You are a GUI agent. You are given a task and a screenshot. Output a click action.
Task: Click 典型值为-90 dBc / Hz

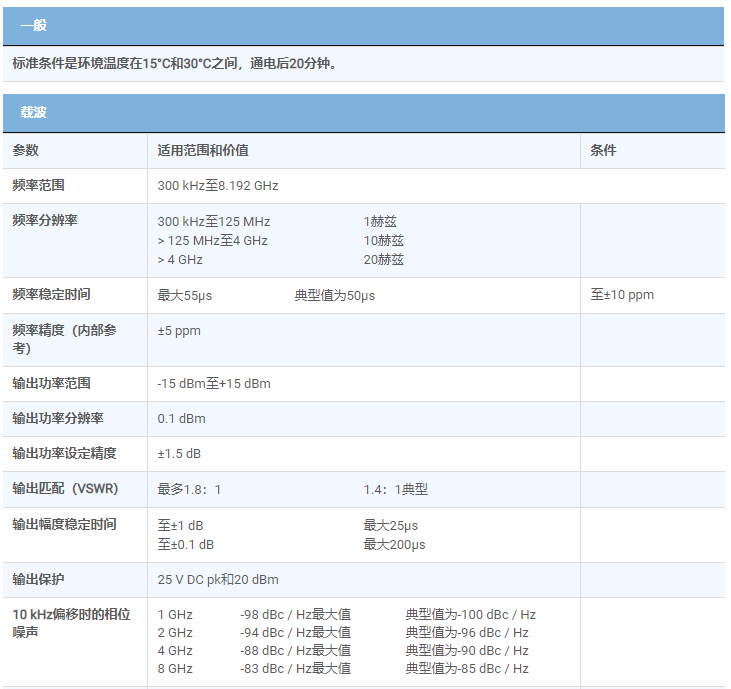tap(467, 650)
